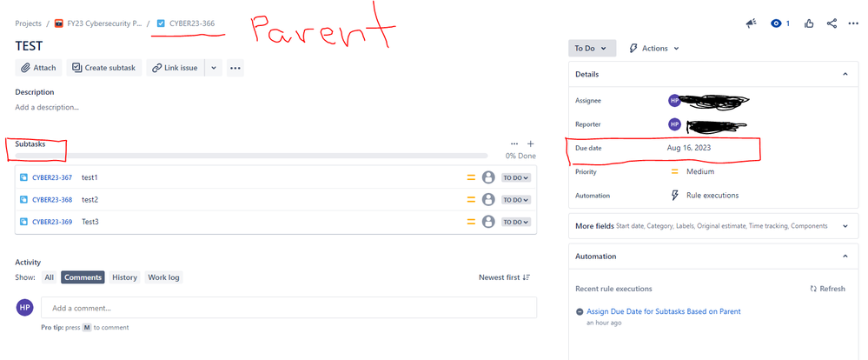Click test2 medium priority icon
The image size is (868, 360).
point(471,200)
